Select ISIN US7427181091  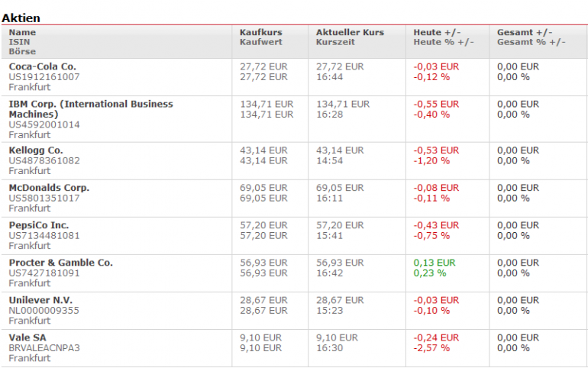point(44,273)
